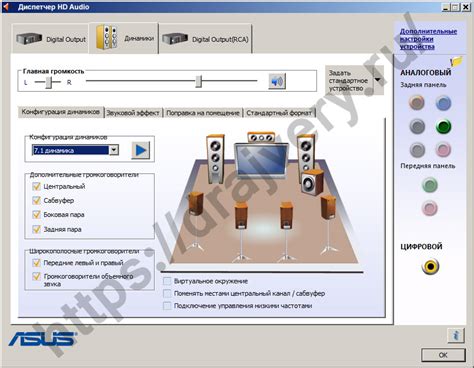
Task: Close the Диспетчер HD Audio window
Action: coord(465,7)
